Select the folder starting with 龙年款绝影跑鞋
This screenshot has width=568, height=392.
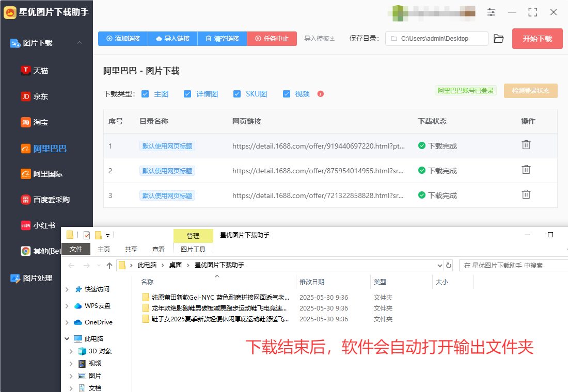tap(215, 308)
